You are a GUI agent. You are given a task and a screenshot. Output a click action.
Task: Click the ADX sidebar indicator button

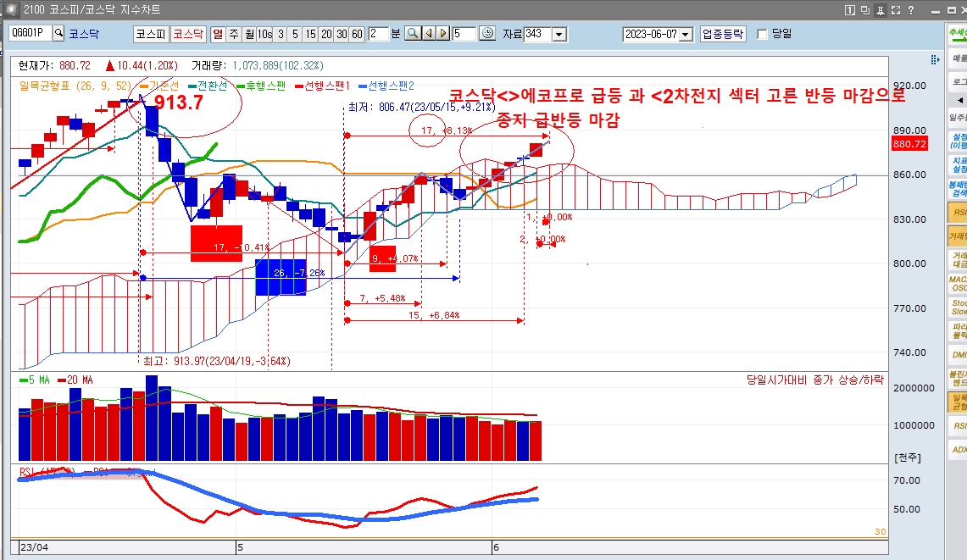(958, 450)
